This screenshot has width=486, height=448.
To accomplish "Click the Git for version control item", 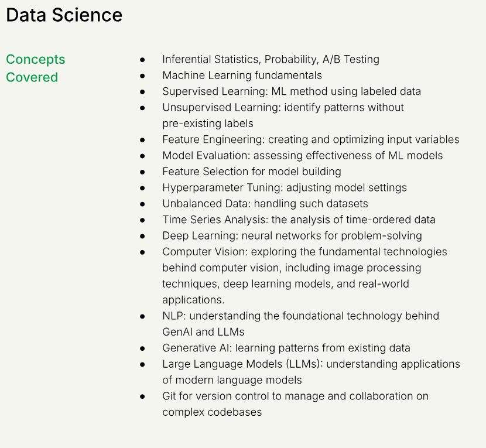I will tap(295, 404).
